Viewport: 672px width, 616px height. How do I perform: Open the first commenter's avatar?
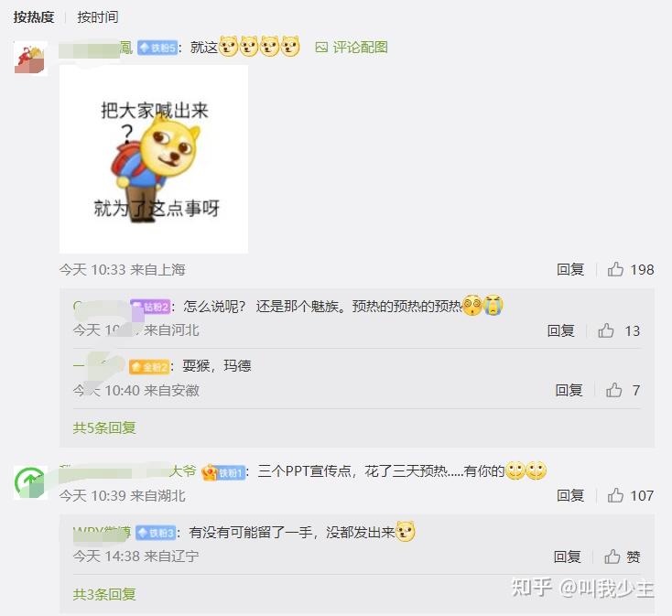tap(30, 59)
